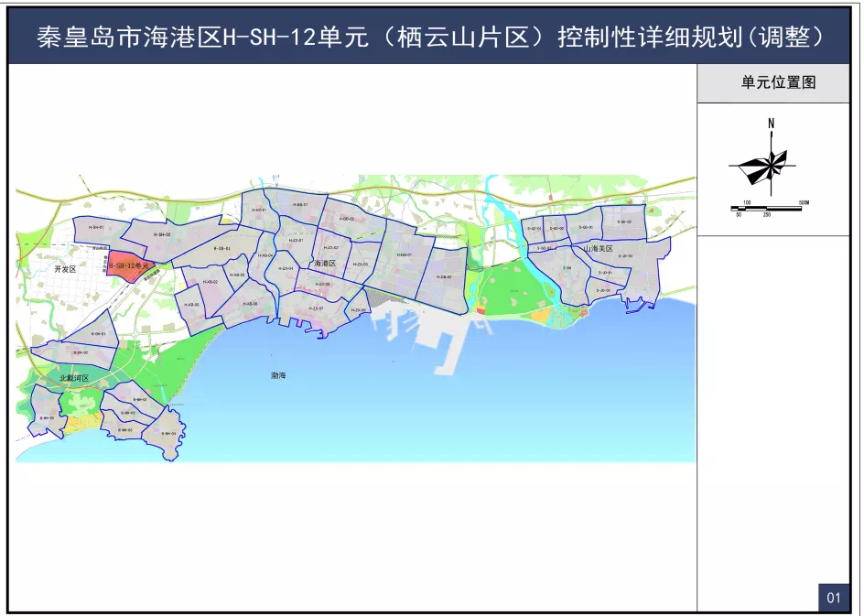Click the main plan title banner
The width and height of the screenshot is (864, 616).
click(431, 37)
